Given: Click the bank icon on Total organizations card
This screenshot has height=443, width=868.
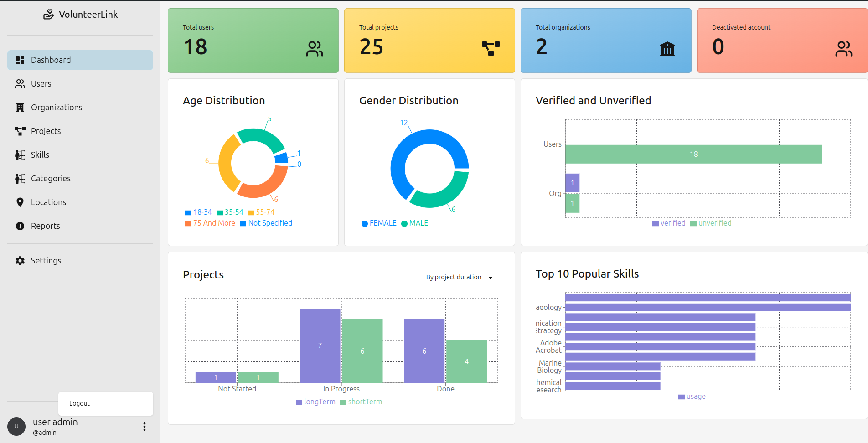Looking at the screenshot, I should [x=667, y=49].
